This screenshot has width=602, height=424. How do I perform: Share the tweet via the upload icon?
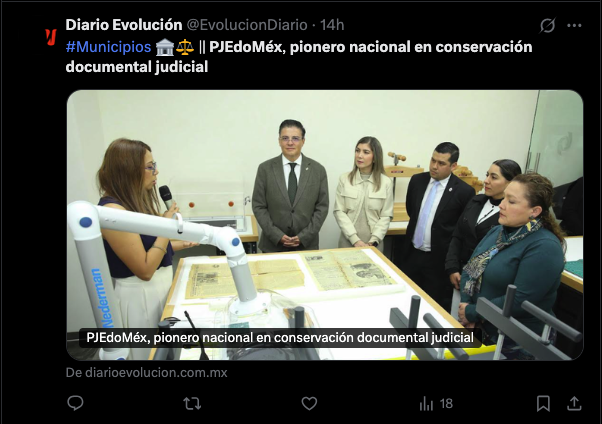point(574,403)
